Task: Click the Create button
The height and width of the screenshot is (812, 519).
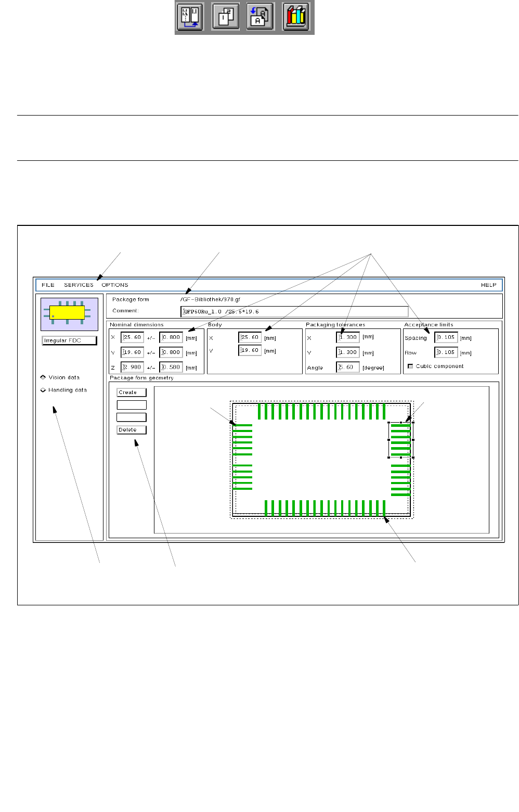Action: [x=132, y=392]
